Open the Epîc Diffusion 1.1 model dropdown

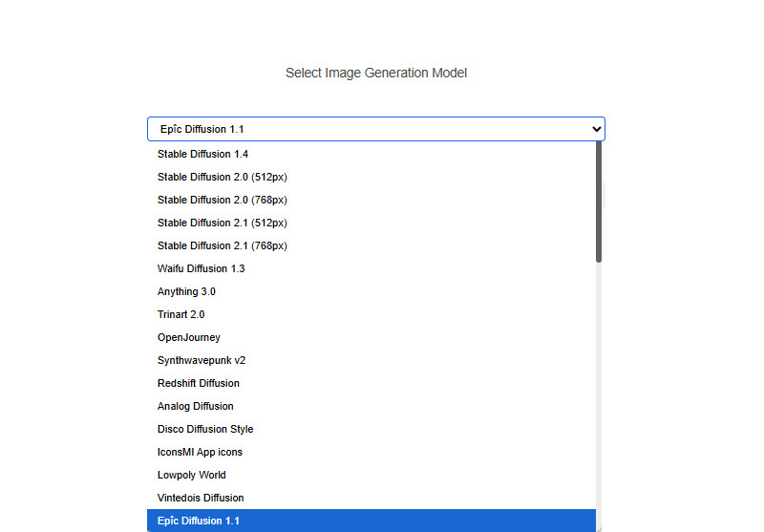pos(375,129)
